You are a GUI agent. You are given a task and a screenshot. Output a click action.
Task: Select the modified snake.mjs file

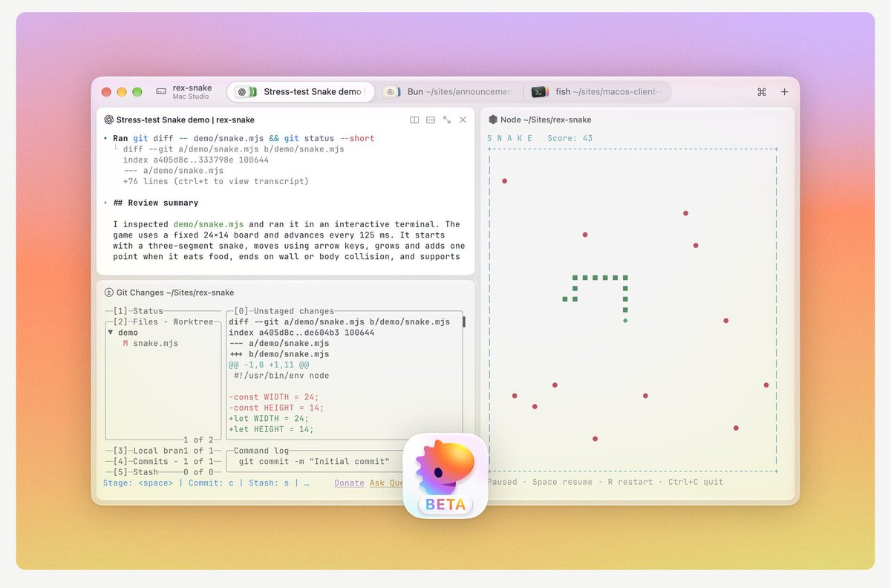(151, 343)
